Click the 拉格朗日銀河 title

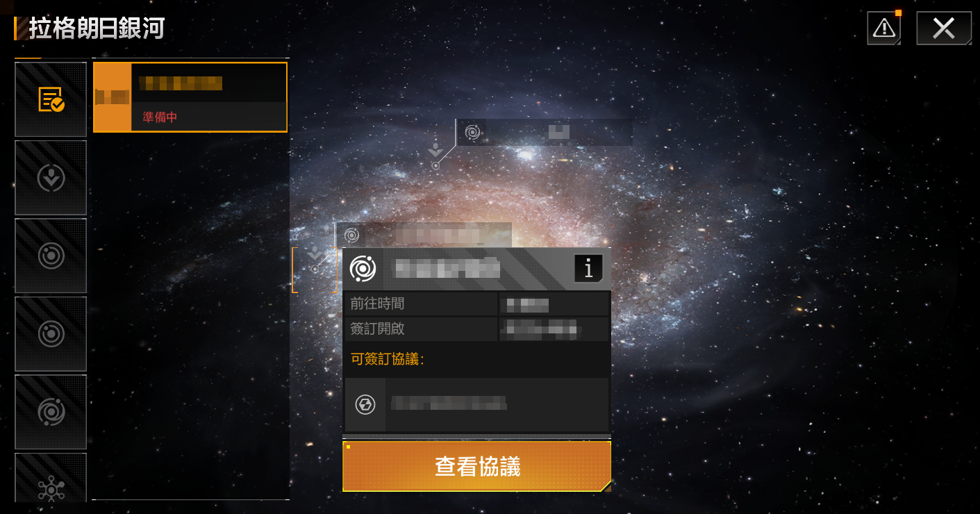(97, 29)
